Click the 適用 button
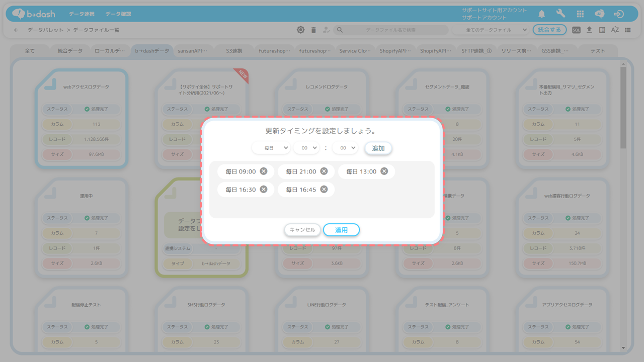 click(342, 230)
